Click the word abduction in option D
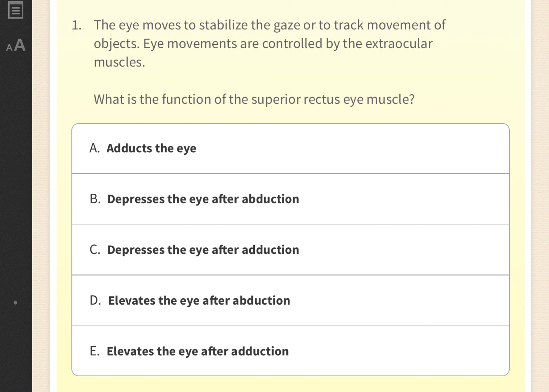 tap(261, 301)
